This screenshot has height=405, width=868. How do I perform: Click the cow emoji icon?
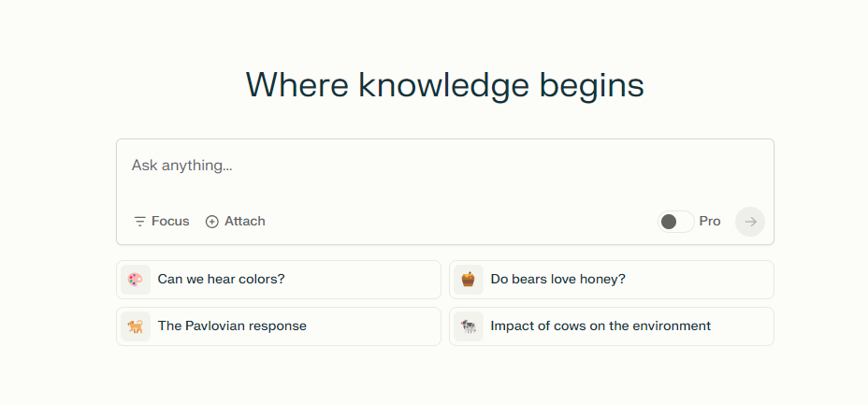pyautogui.click(x=469, y=326)
